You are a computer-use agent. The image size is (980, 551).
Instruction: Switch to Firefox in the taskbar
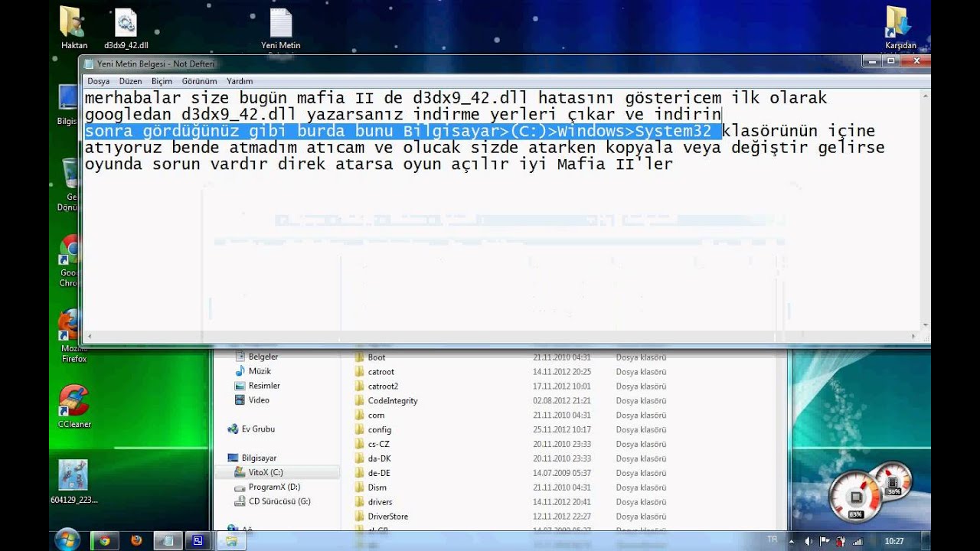136,540
